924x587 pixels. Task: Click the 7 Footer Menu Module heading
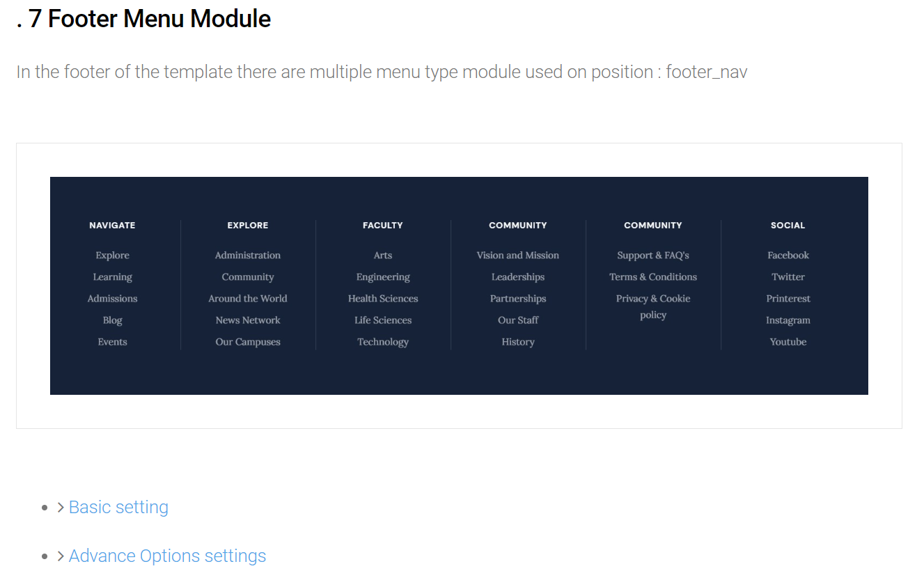pos(143,19)
